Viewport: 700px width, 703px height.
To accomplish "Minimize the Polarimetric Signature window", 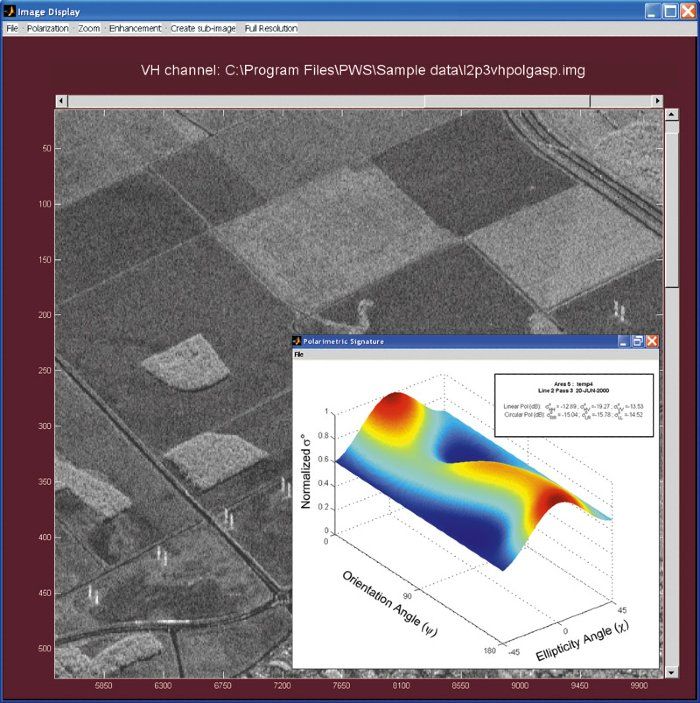I will (623, 341).
